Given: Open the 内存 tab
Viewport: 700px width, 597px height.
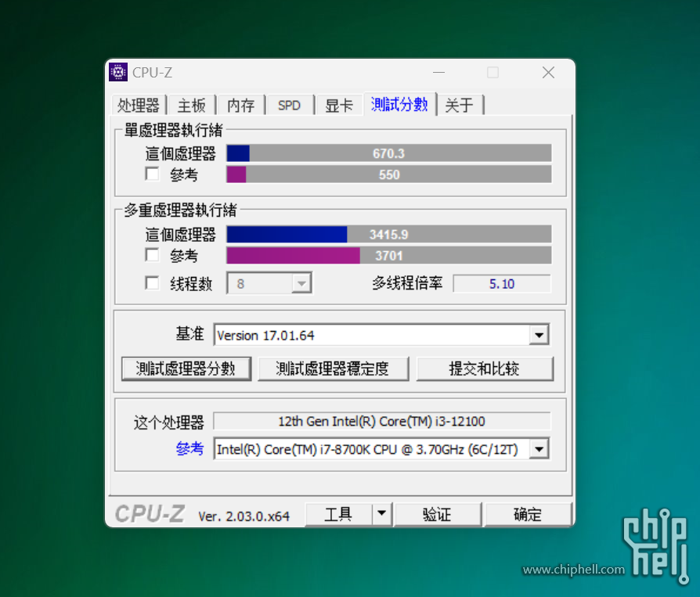Looking at the screenshot, I should pos(241,106).
